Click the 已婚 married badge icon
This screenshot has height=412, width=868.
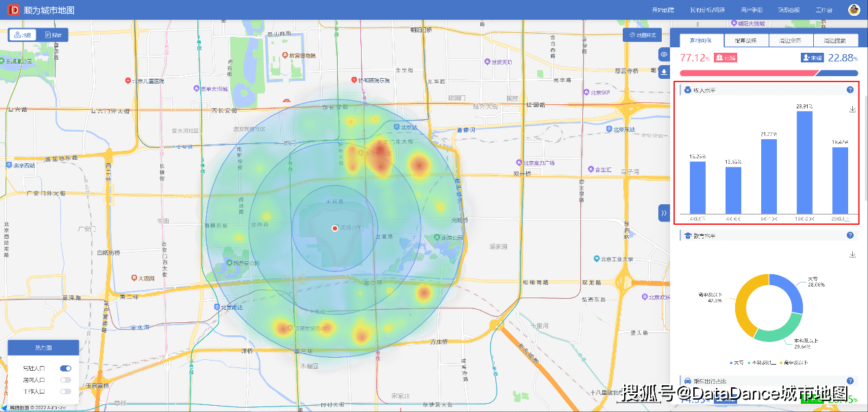(x=725, y=58)
